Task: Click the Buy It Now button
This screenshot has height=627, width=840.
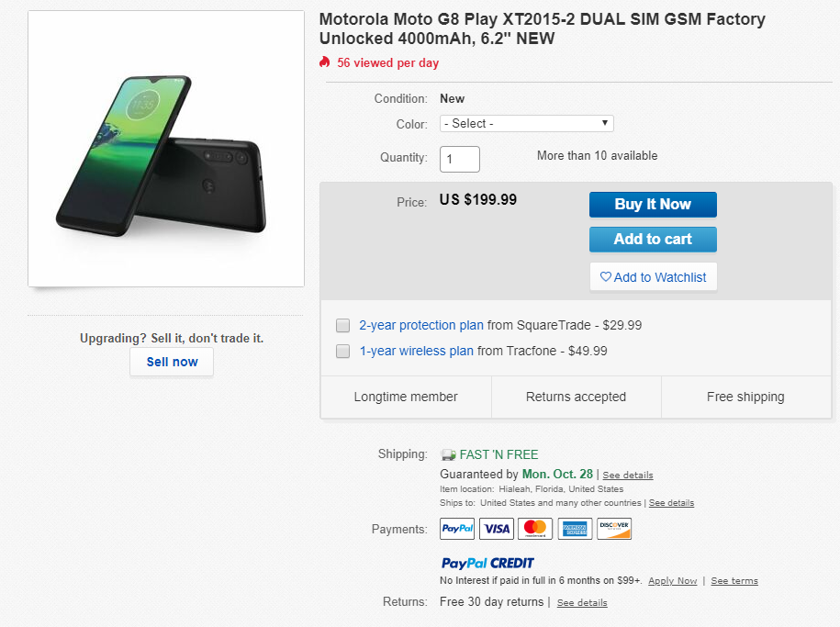Action: click(x=653, y=204)
